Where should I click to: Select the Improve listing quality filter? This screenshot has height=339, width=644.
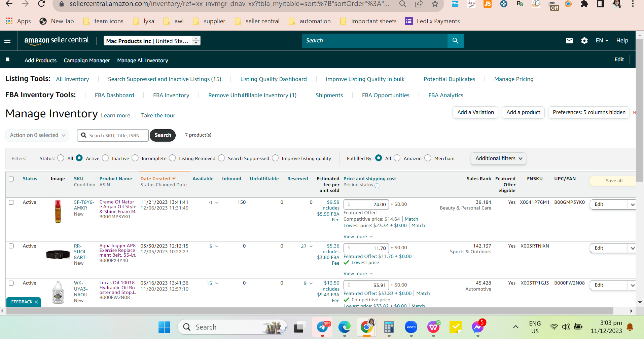pos(275,158)
